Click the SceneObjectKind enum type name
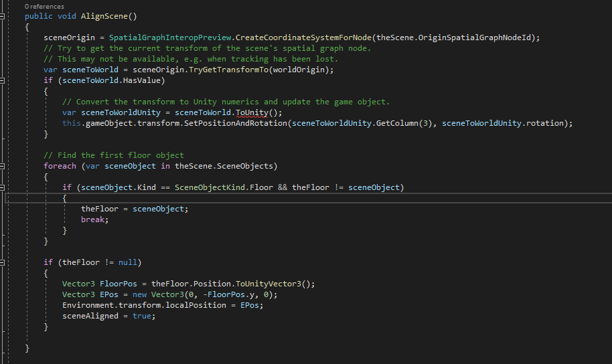 tap(210, 187)
